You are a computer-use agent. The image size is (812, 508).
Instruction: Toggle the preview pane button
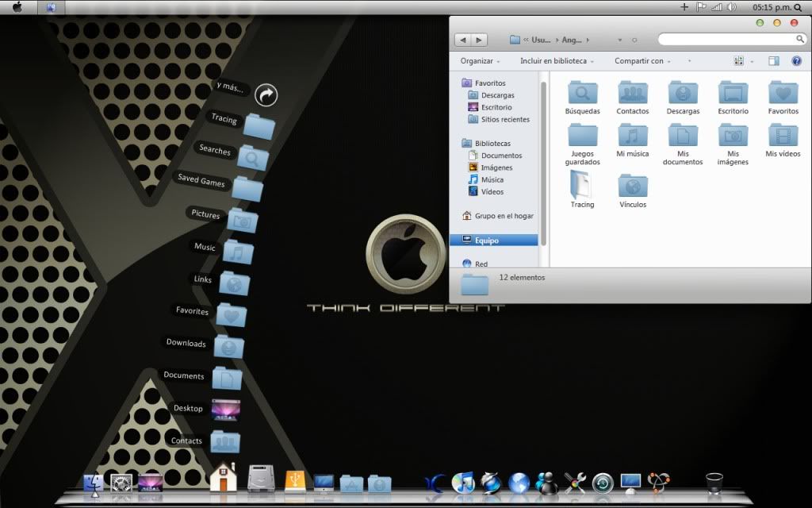click(x=774, y=60)
